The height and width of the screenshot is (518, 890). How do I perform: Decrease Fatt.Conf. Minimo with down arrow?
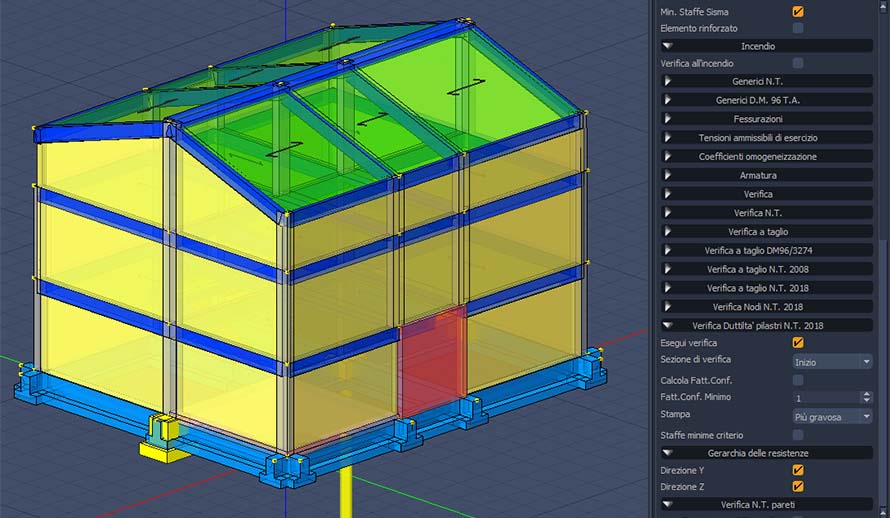pyautogui.click(x=866, y=401)
